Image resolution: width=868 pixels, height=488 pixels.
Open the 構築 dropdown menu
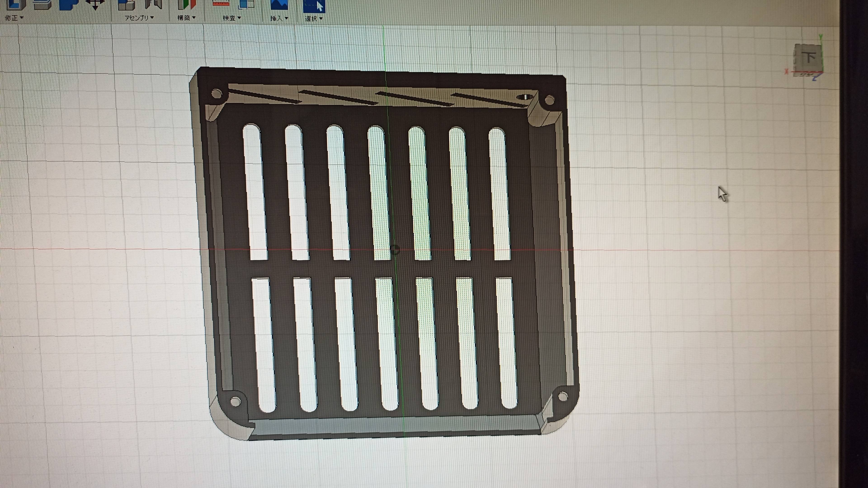186,18
